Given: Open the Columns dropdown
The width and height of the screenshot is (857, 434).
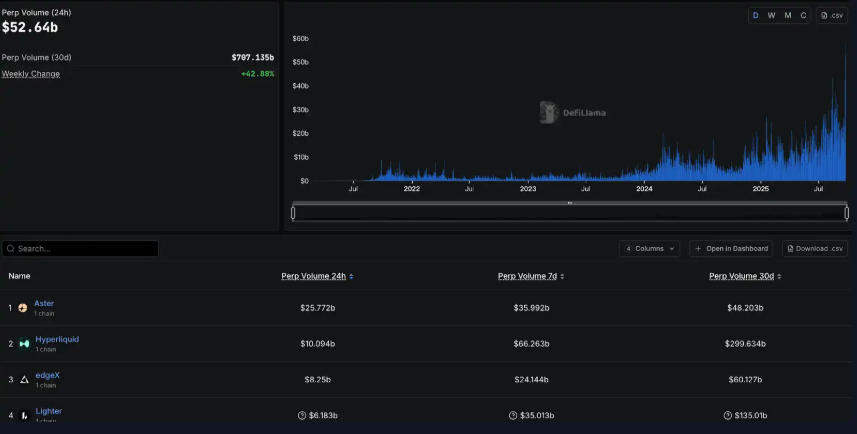Looking at the screenshot, I should coord(650,248).
